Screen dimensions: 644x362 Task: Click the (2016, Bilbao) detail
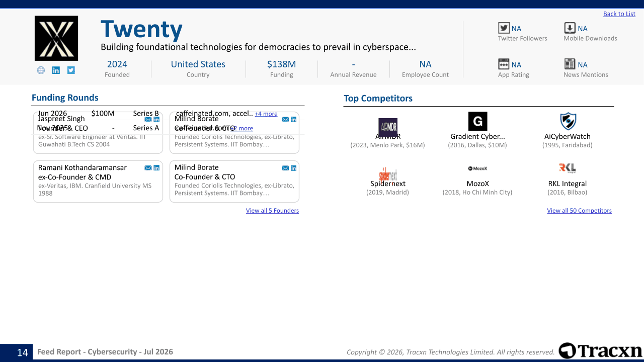(568, 193)
